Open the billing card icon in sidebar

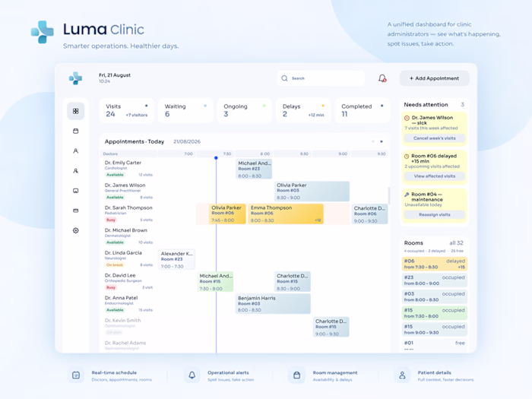click(x=76, y=211)
